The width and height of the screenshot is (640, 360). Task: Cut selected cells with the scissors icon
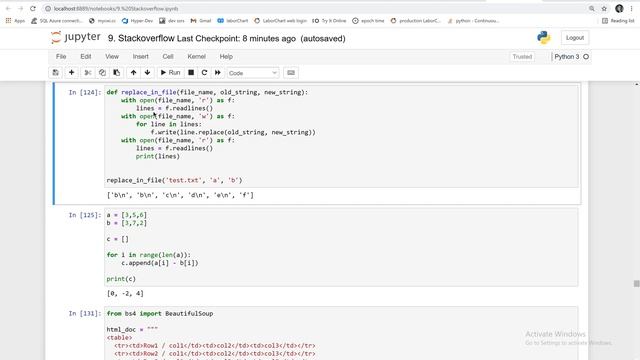pos(87,73)
